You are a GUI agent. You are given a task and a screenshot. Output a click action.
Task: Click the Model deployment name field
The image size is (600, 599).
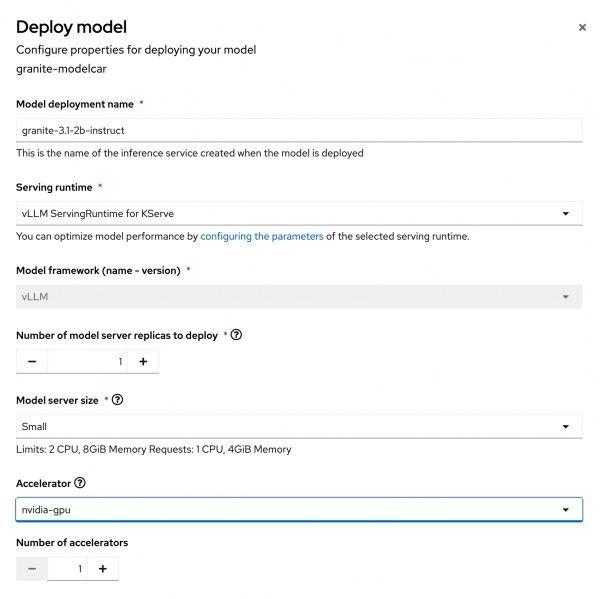(299, 130)
